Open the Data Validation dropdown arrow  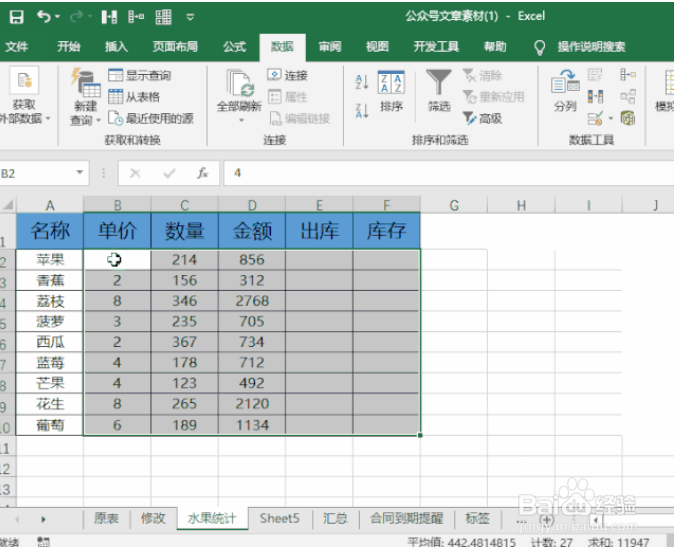(x=610, y=118)
